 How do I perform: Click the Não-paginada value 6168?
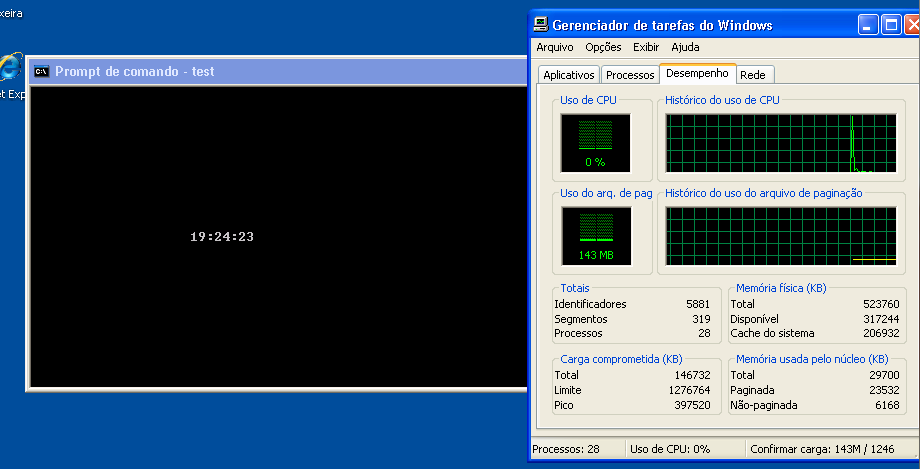point(887,405)
